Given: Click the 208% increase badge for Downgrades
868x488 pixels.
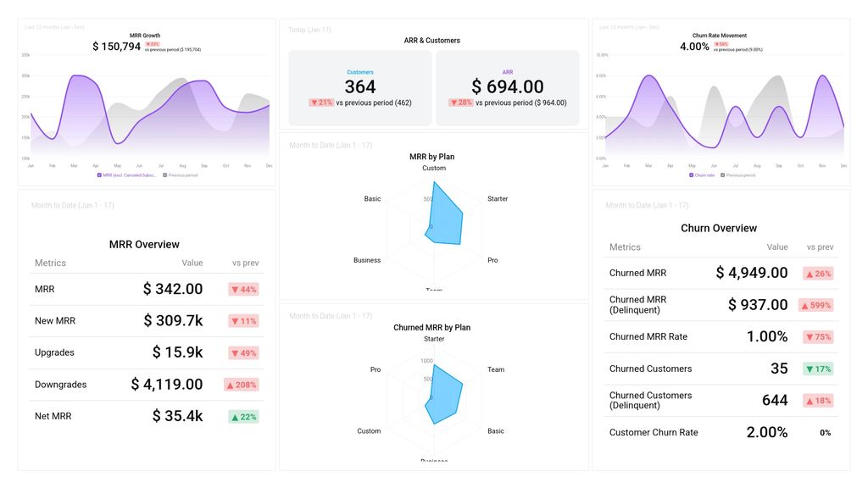Looking at the screenshot, I should tap(242, 385).
